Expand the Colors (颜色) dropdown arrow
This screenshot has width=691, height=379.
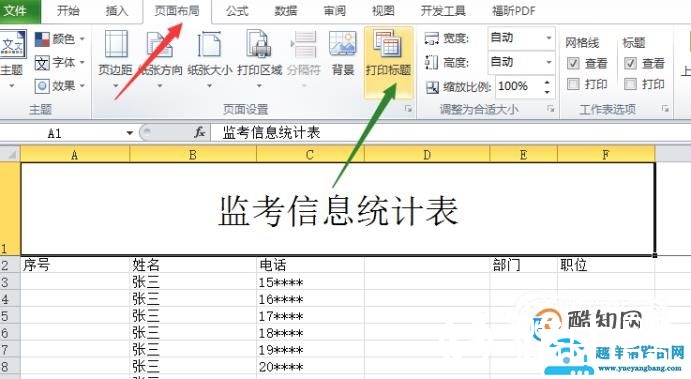[82, 39]
